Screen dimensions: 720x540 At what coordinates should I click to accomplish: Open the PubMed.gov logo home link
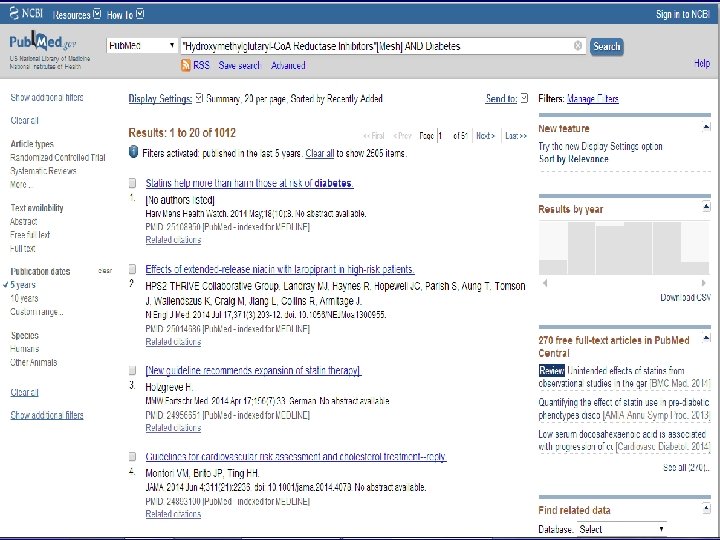pos(43,43)
